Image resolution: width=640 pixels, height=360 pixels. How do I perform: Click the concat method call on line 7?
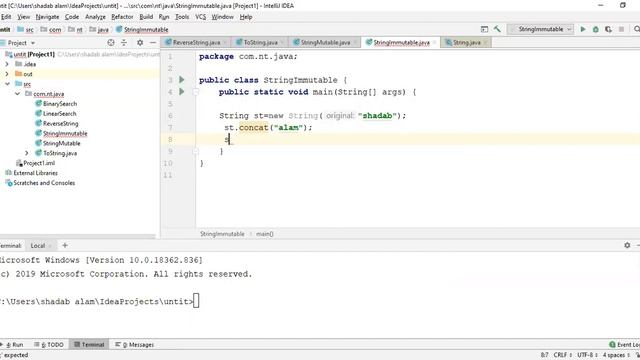pyautogui.click(x=253, y=127)
